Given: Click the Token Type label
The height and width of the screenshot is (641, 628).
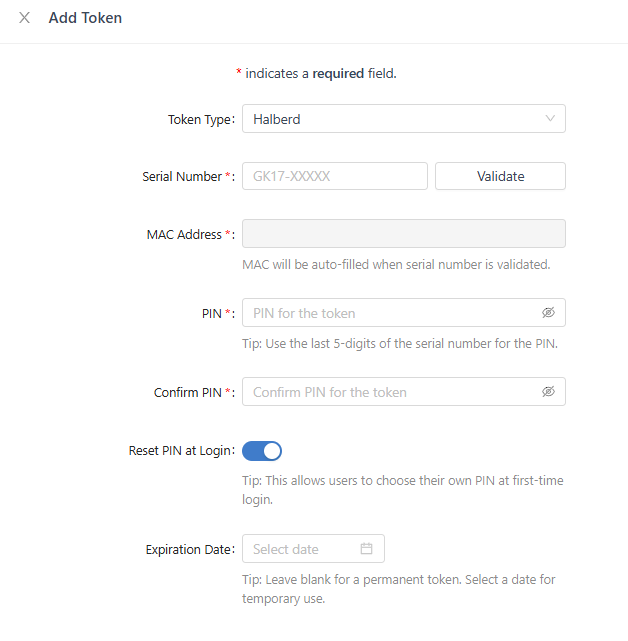Looking at the screenshot, I should pyautogui.click(x=199, y=119).
